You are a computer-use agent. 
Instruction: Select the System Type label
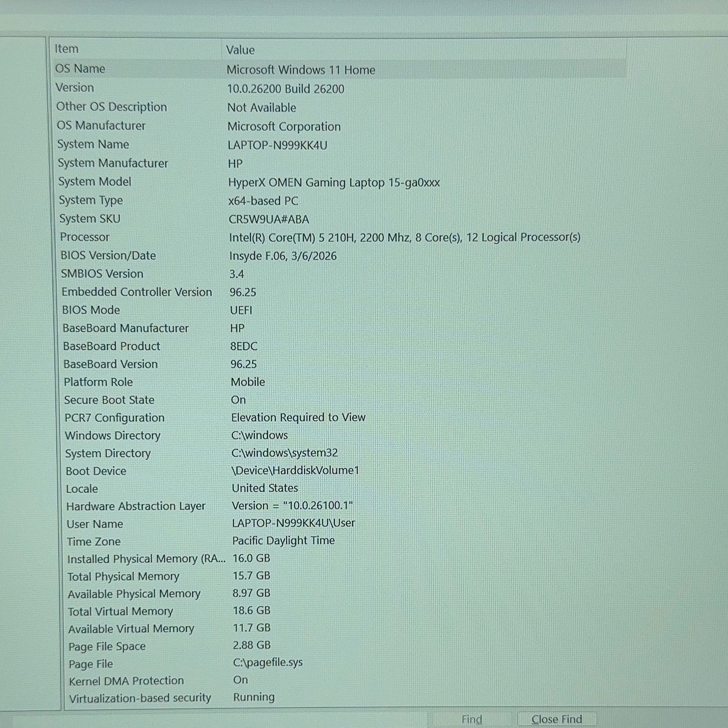(91, 200)
